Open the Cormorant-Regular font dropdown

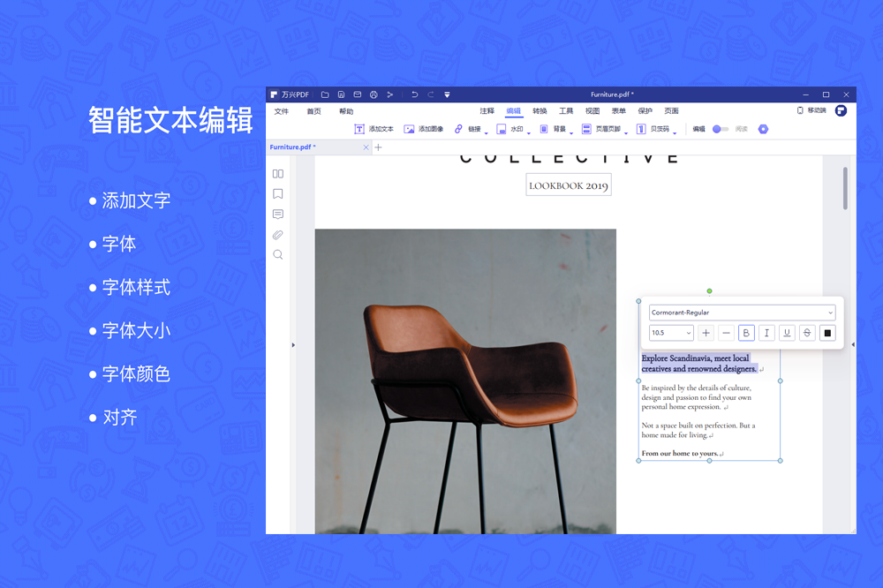click(742, 313)
